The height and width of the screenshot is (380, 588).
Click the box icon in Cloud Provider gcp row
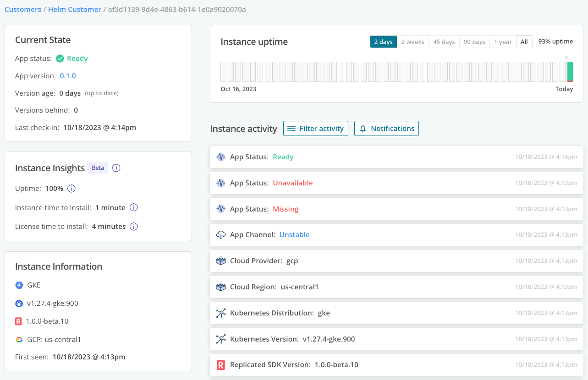pos(221,261)
